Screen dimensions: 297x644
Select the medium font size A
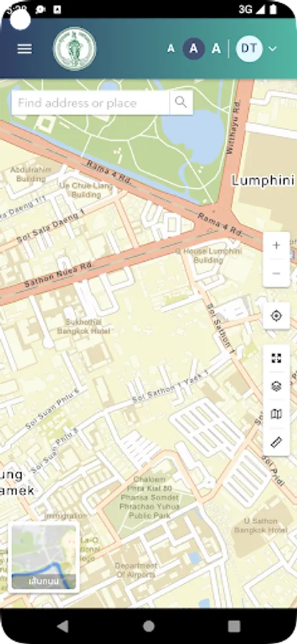click(194, 49)
